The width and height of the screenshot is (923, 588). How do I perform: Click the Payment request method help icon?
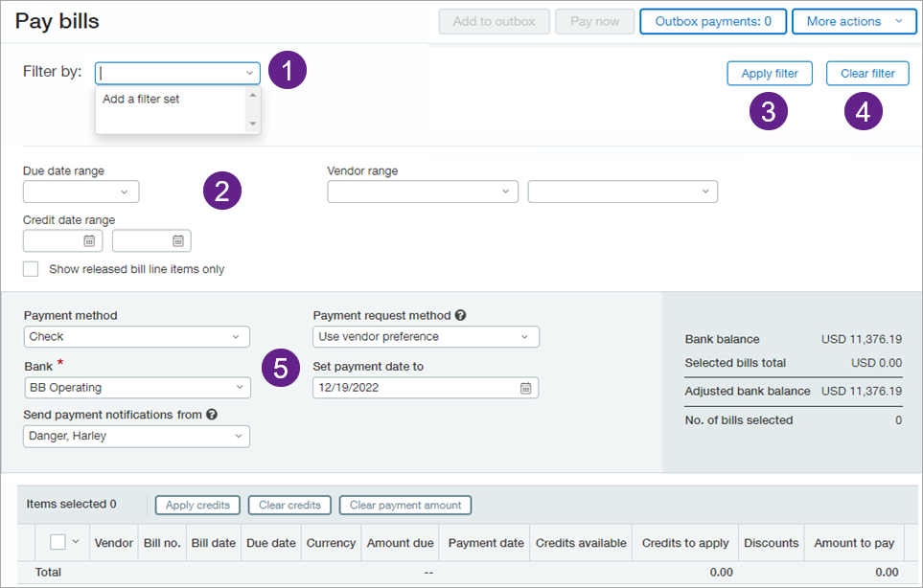click(460, 315)
